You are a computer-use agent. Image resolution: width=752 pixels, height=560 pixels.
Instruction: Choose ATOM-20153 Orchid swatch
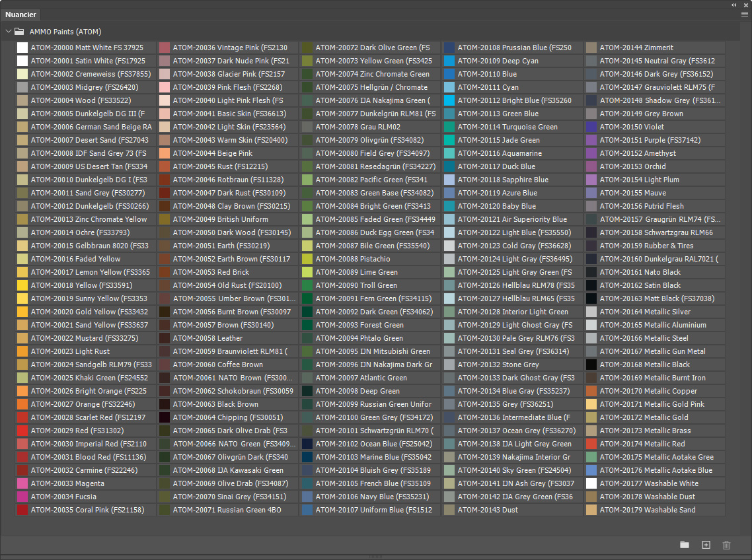click(591, 166)
